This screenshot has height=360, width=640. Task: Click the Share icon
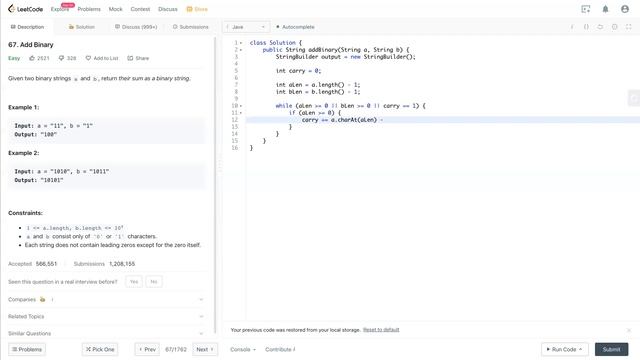click(x=130, y=58)
